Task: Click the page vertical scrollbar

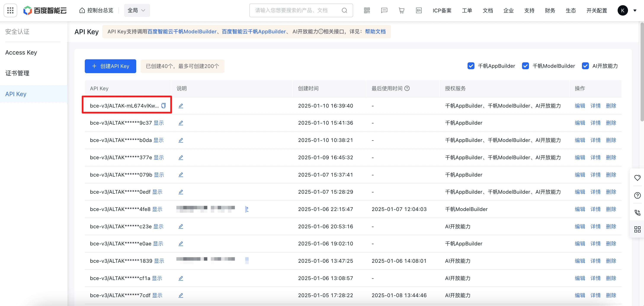Action: [x=642, y=72]
